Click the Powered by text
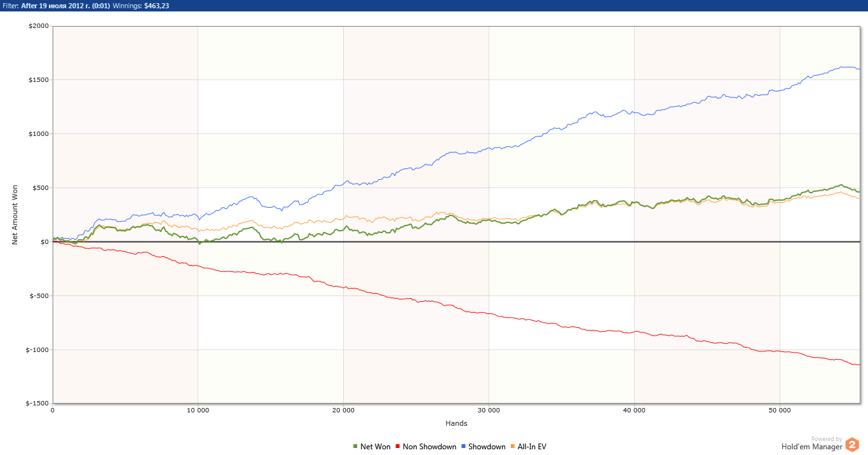Viewport: 868px width, 455px height. click(826, 439)
